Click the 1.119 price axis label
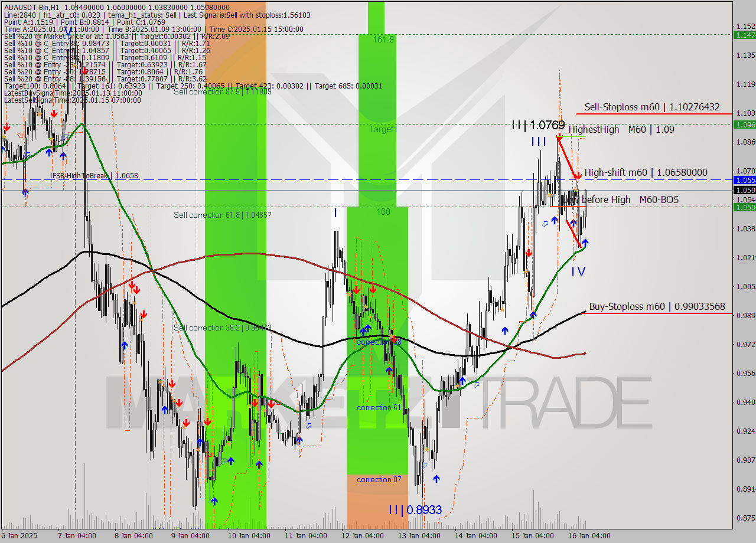 [745, 84]
